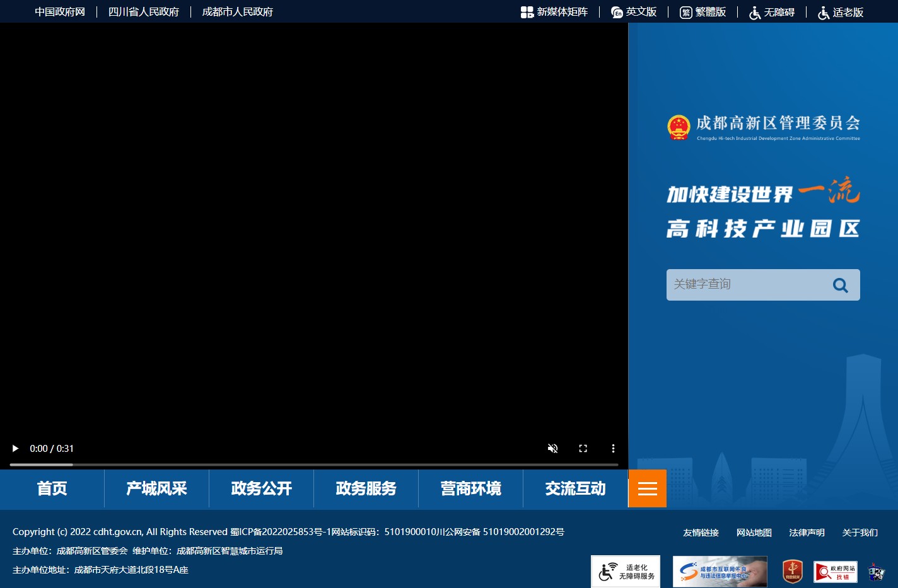Play the homepage video

point(15,449)
